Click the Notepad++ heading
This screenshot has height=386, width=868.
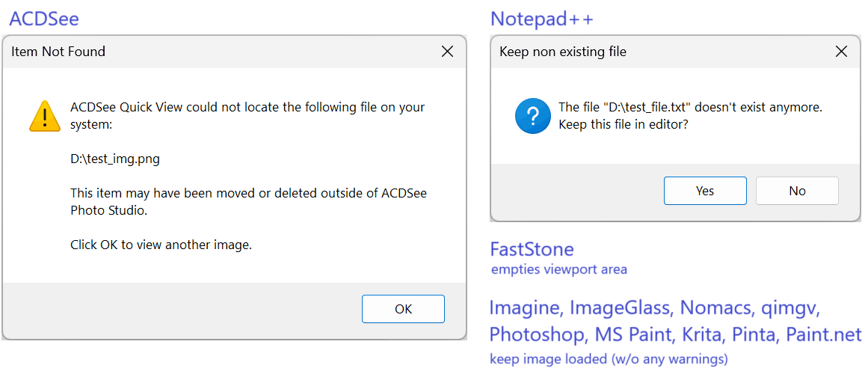[x=541, y=19]
